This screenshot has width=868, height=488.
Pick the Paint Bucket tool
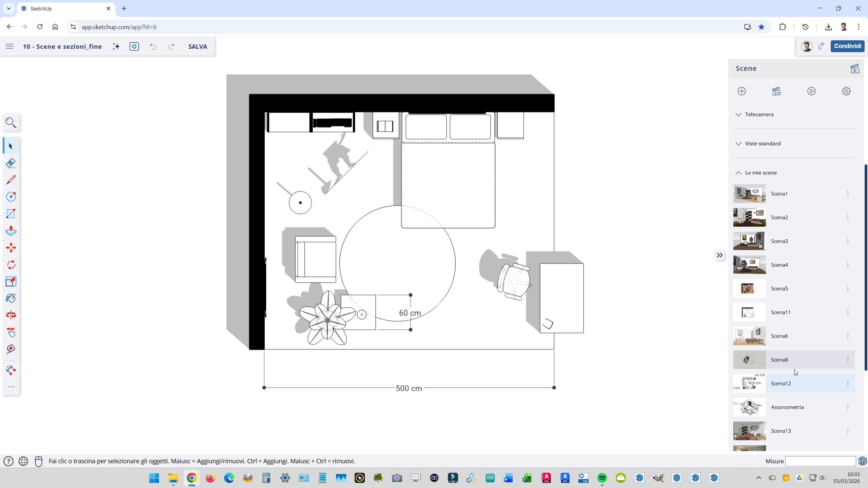[11, 298]
